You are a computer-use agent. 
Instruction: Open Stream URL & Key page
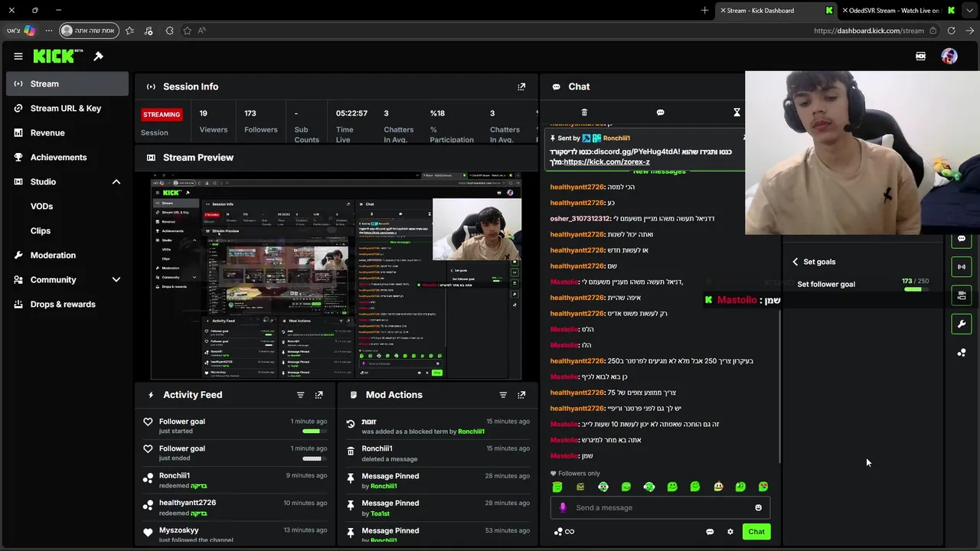pyautogui.click(x=67, y=109)
